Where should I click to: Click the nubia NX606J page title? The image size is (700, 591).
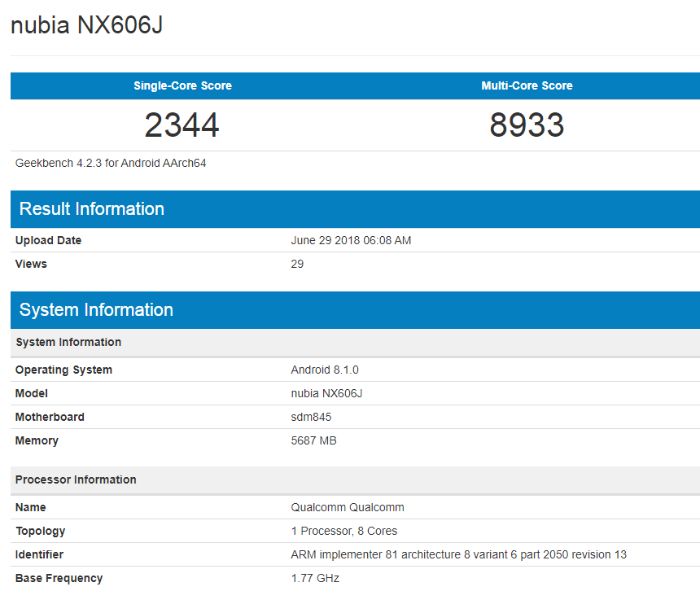86,25
